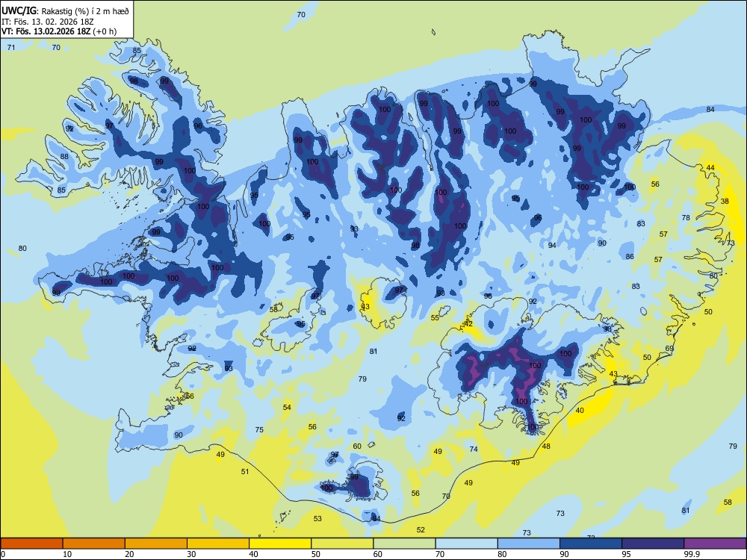Click the value 69 on the map
The height and width of the screenshot is (560, 747).
click(669, 348)
